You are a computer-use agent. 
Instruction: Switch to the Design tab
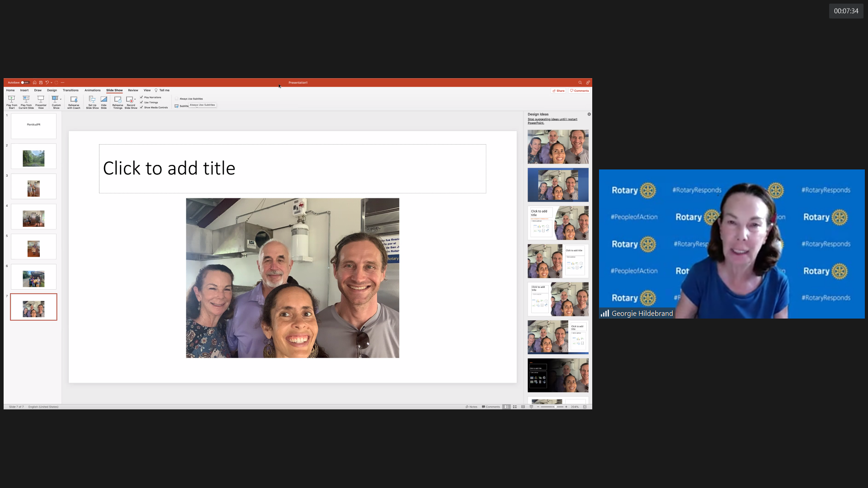pos(52,90)
